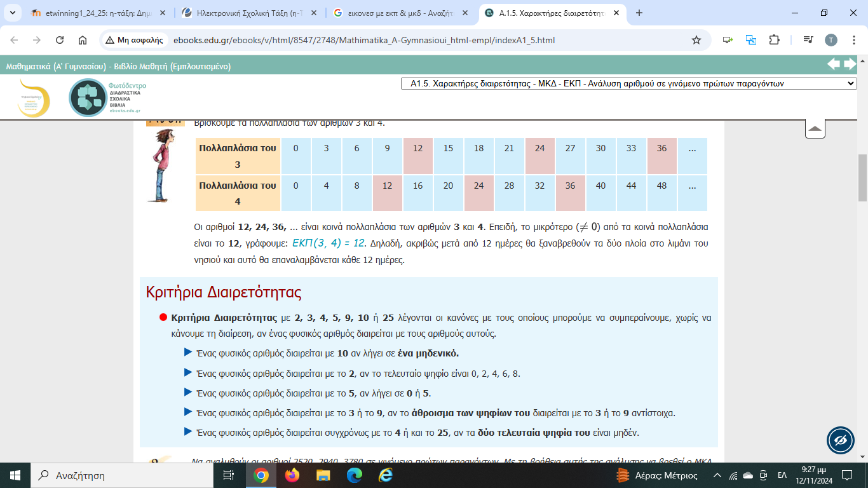Open media controls in Chrome toolbar
The image size is (868, 488).
(x=808, y=40)
